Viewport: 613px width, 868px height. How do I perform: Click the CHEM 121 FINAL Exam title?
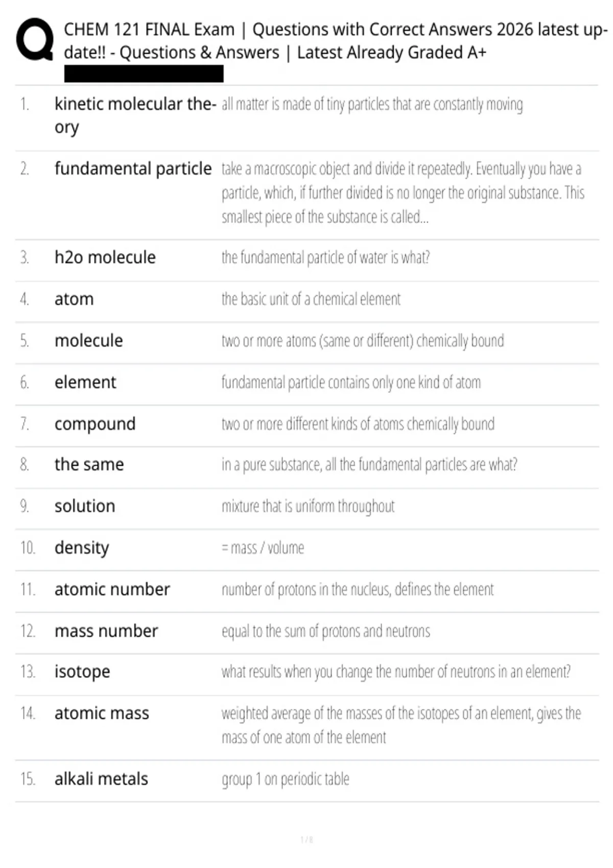click(x=336, y=41)
